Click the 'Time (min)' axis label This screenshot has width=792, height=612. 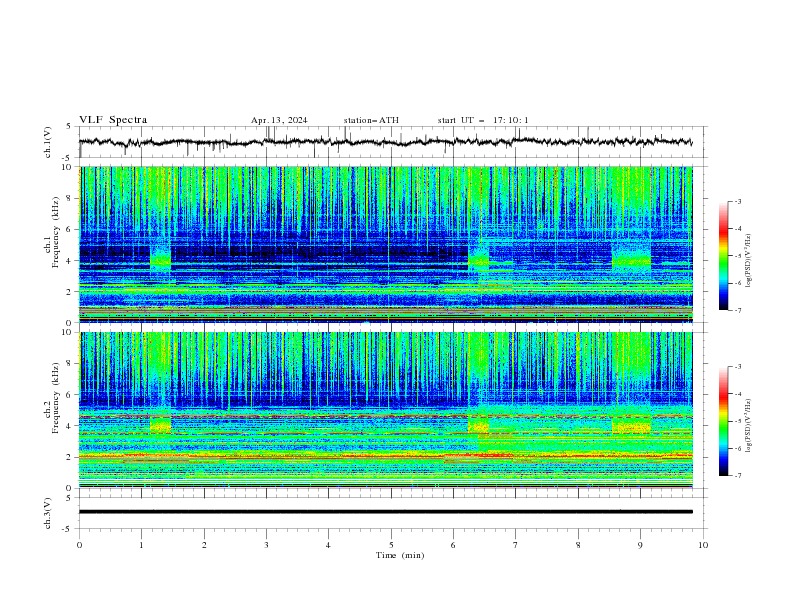400,555
